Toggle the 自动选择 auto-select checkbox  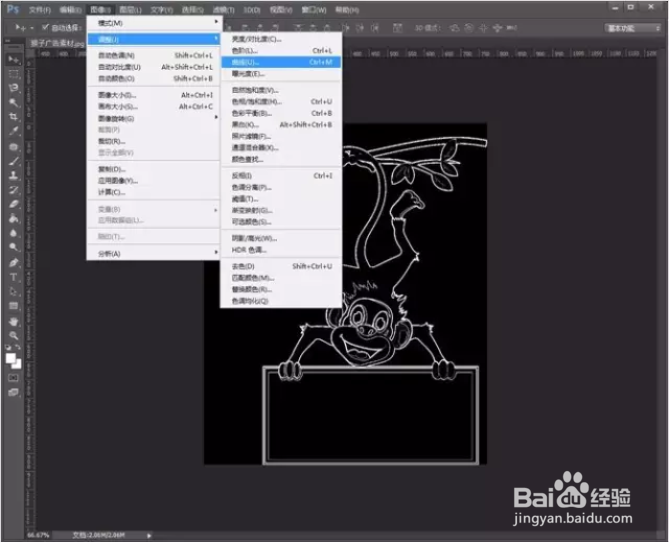point(45,28)
